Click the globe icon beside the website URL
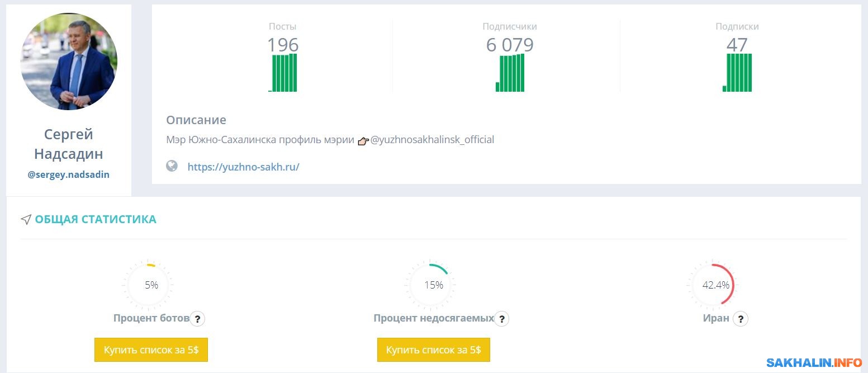Image resolution: width=868 pixels, height=373 pixels. 172,166
